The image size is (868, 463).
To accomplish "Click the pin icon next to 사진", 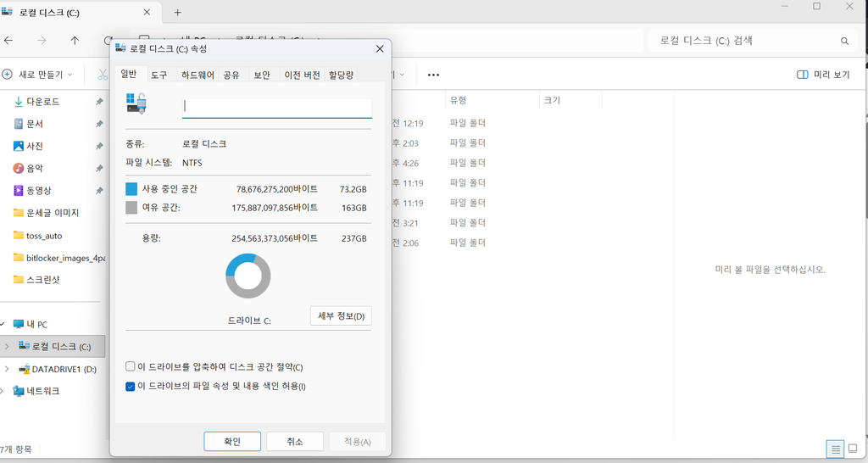I will (x=99, y=146).
